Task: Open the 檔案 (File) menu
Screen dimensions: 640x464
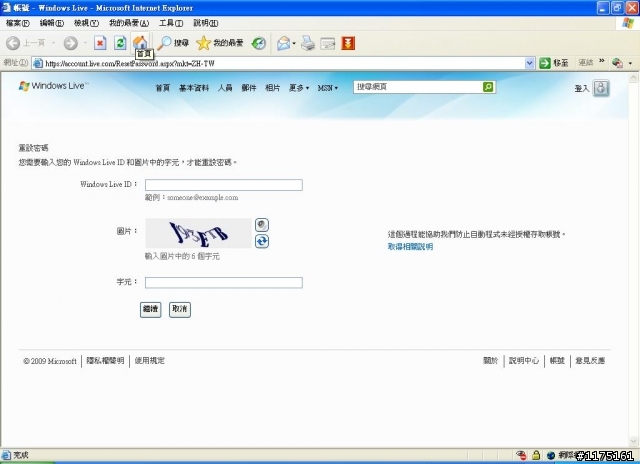Action: pyautogui.click(x=18, y=23)
